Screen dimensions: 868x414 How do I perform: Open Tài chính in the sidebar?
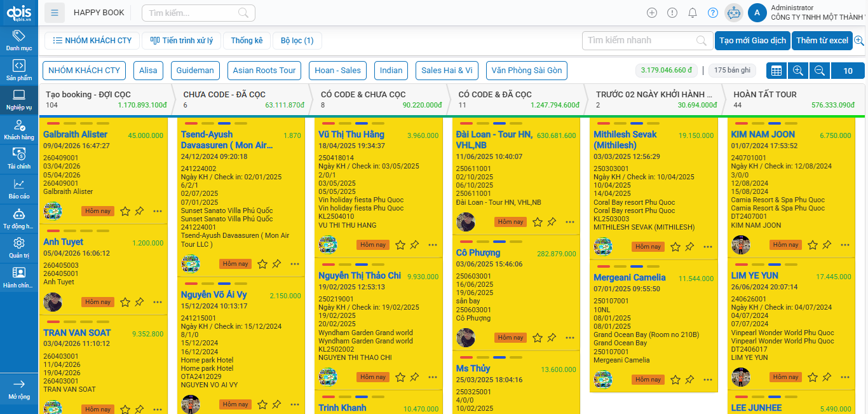point(19,158)
